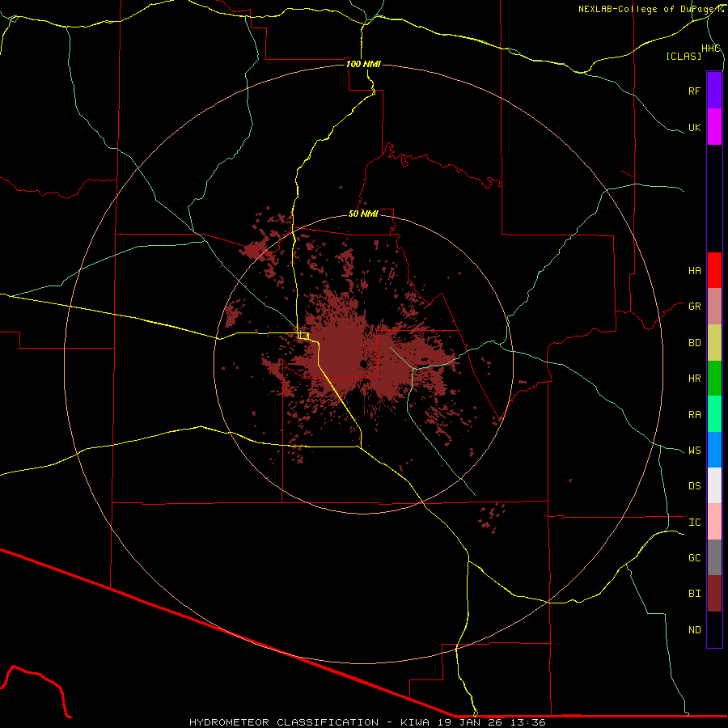Click the BI legend label
Viewport: 728px width, 728px height.
pyautogui.click(x=694, y=594)
